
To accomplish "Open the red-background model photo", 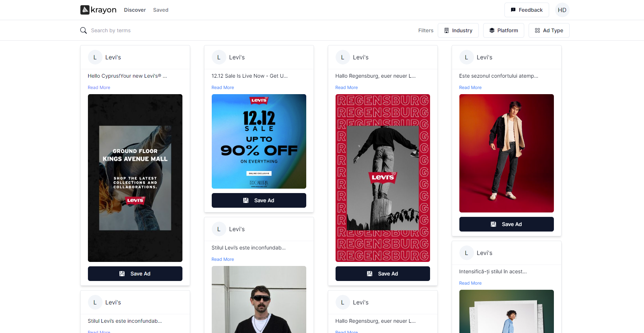I will pyautogui.click(x=506, y=153).
